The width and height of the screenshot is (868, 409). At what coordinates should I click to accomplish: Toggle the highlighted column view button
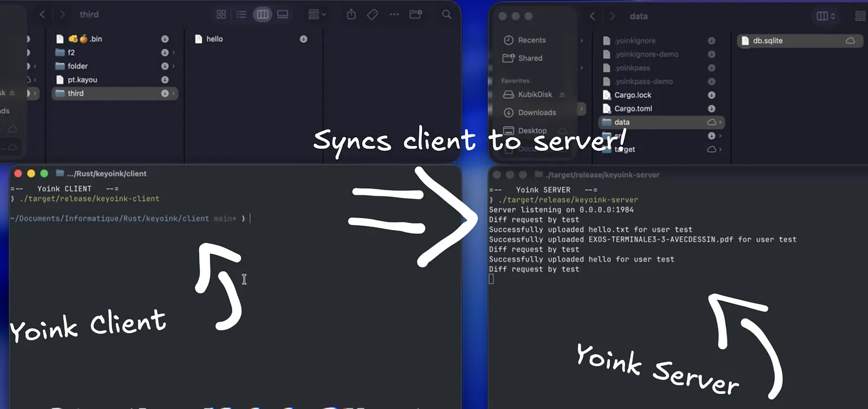pos(263,15)
